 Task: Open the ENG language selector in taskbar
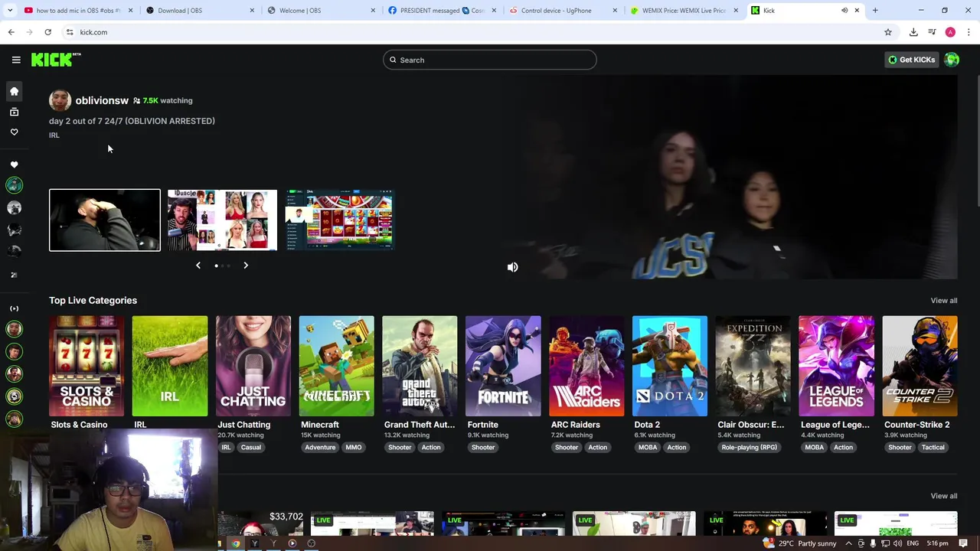pos(914,543)
